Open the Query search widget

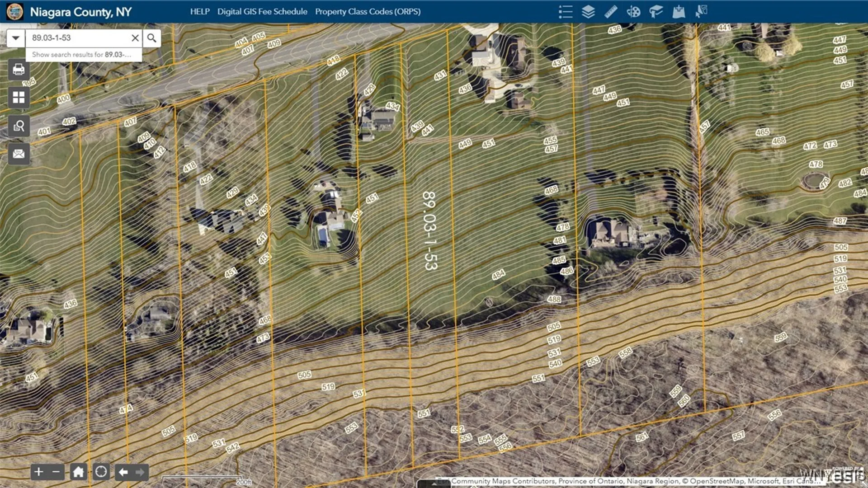(x=19, y=126)
